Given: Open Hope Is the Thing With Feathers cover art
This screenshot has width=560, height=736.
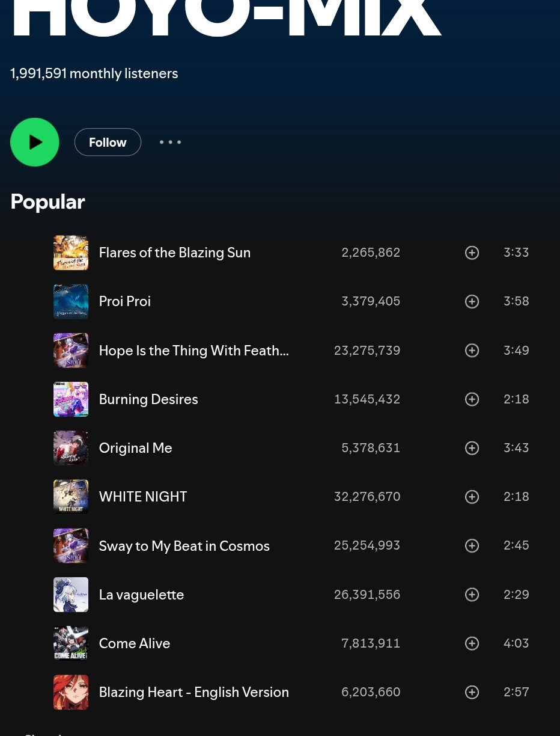Looking at the screenshot, I should (x=71, y=350).
